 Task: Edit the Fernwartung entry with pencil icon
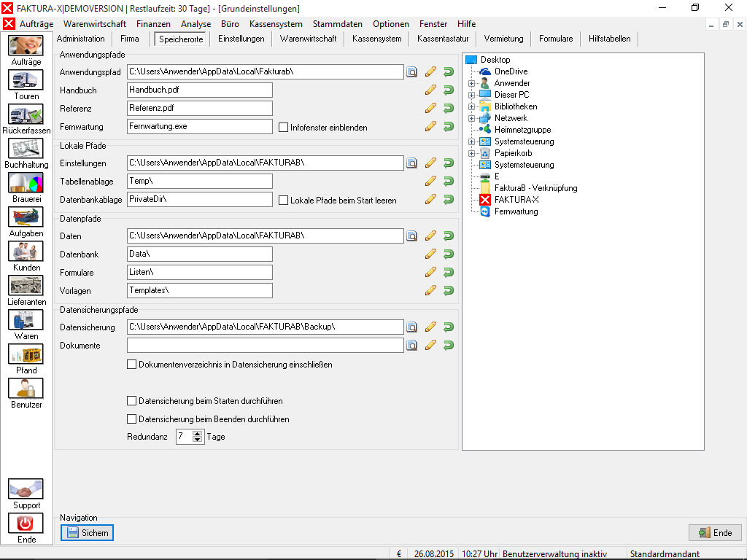430,127
